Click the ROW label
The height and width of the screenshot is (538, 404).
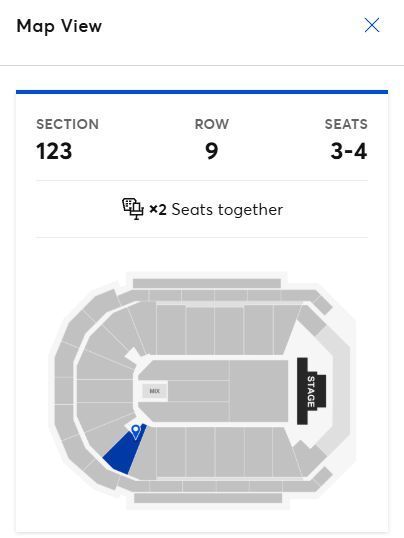[x=211, y=124]
